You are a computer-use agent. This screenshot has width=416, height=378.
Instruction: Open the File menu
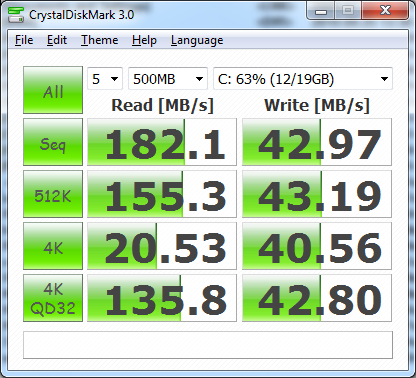point(24,40)
